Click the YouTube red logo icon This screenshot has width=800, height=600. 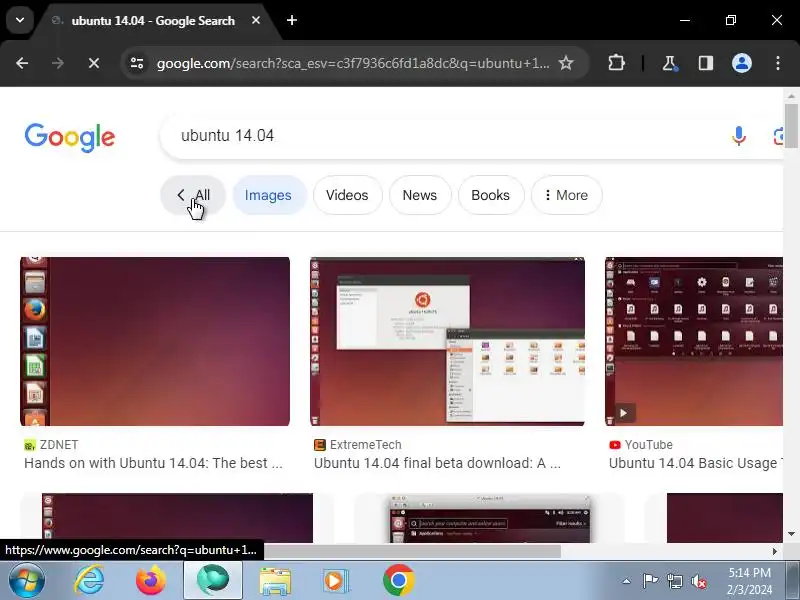[615, 445]
